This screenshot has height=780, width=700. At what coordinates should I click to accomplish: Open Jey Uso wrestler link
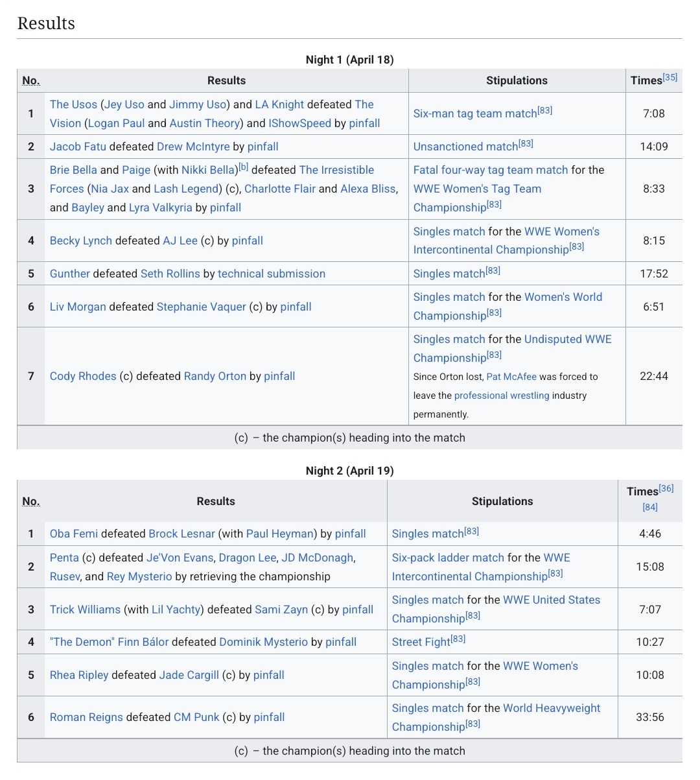[124, 104]
